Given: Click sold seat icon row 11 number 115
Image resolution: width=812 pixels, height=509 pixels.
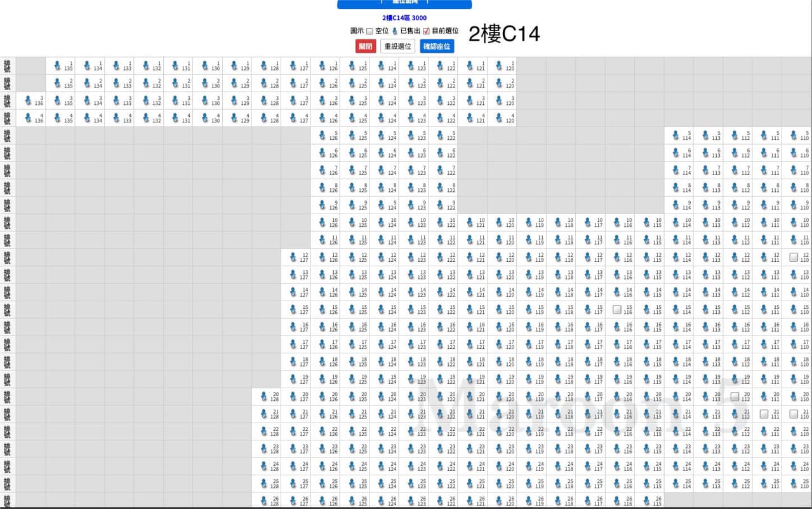Looking at the screenshot, I should coord(646,240).
